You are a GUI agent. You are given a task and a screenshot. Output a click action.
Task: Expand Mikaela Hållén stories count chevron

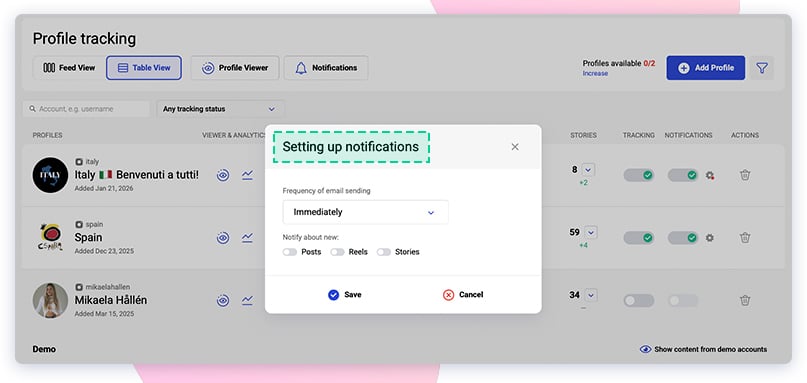591,295
